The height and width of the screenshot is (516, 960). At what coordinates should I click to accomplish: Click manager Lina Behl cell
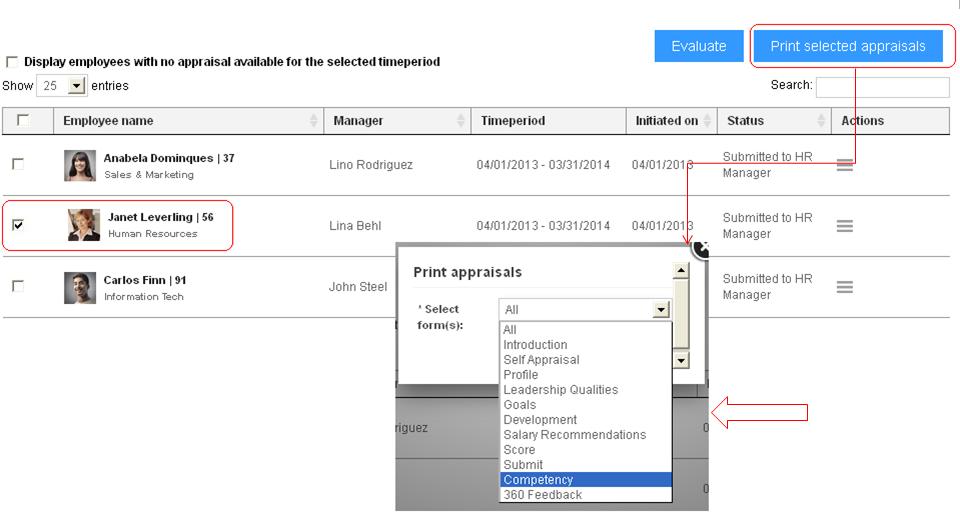click(355, 226)
